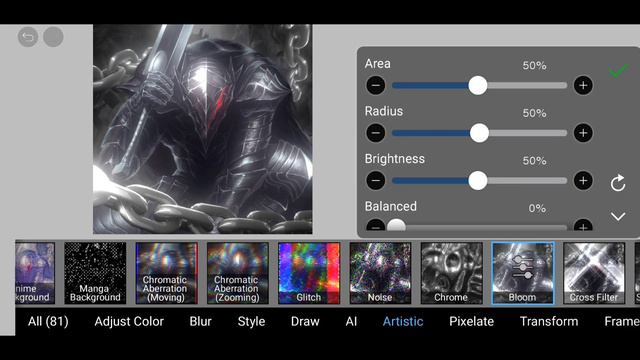Switch to Adjust Color category
Screen dimensions: 640x360
[x=129, y=321]
